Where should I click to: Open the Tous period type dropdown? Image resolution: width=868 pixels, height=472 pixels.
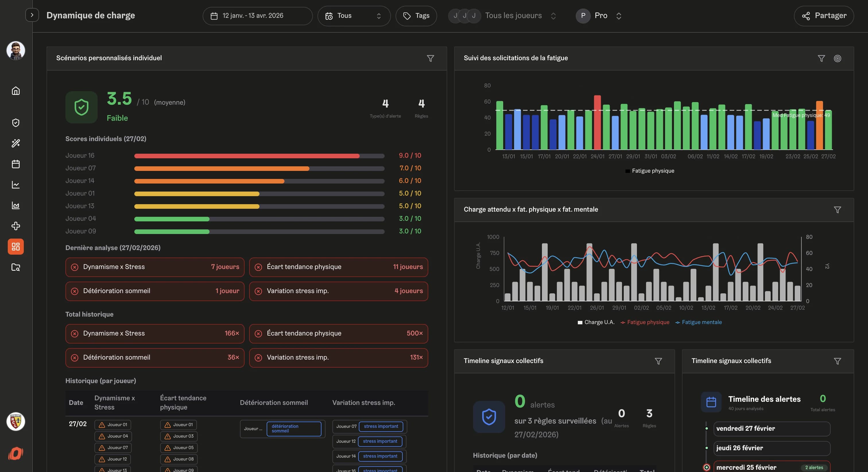click(x=353, y=16)
